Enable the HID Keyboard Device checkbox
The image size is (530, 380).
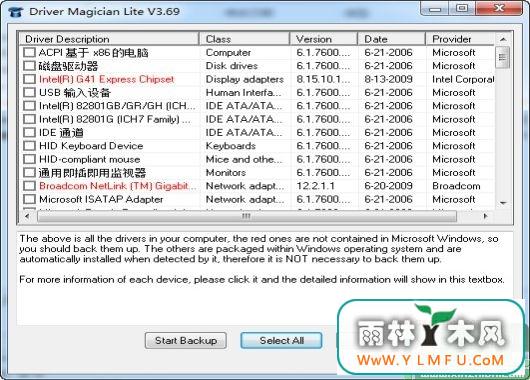point(29,146)
